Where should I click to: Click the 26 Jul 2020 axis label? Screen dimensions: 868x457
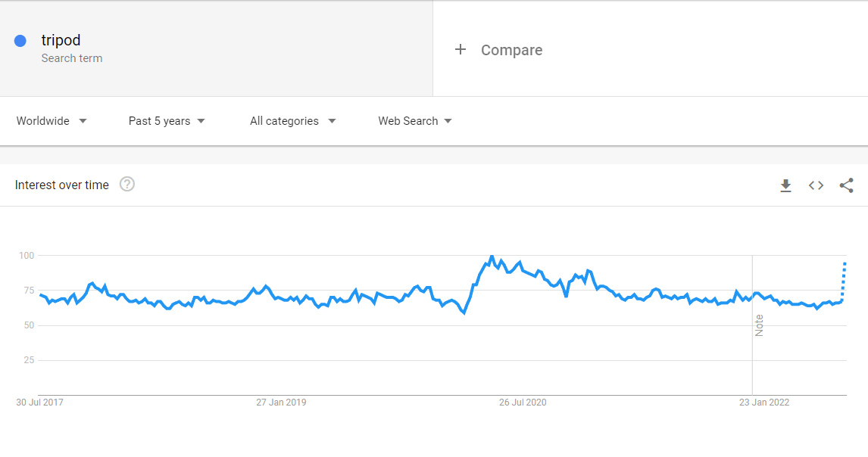tap(523, 403)
